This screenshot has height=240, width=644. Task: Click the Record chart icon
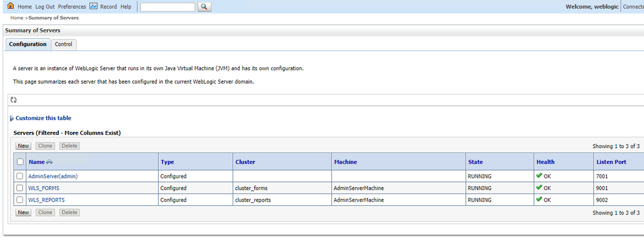click(x=93, y=6)
